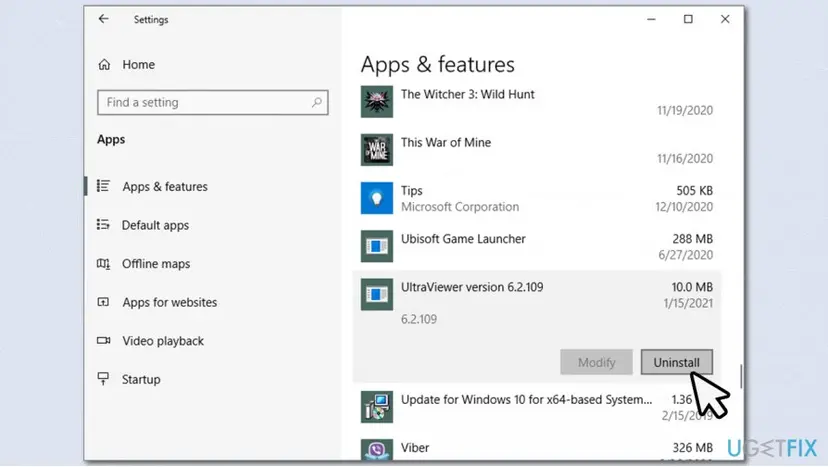Click the Apps & features page heading
Image resolution: width=828 pixels, height=467 pixels.
point(437,64)
